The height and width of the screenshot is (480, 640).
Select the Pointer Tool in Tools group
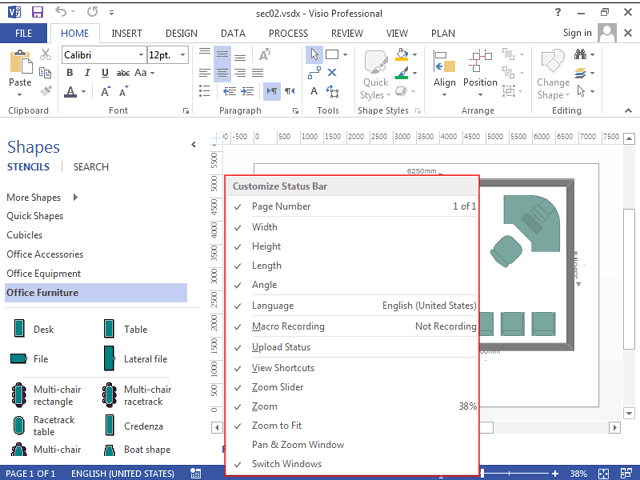coord(314,54)
